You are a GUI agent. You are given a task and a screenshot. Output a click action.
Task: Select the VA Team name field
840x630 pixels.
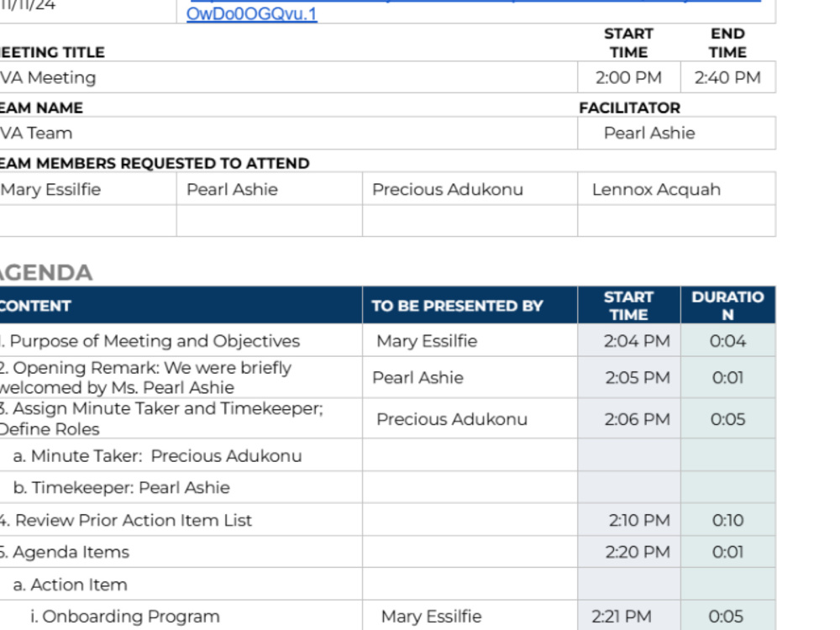click(288, 133)
